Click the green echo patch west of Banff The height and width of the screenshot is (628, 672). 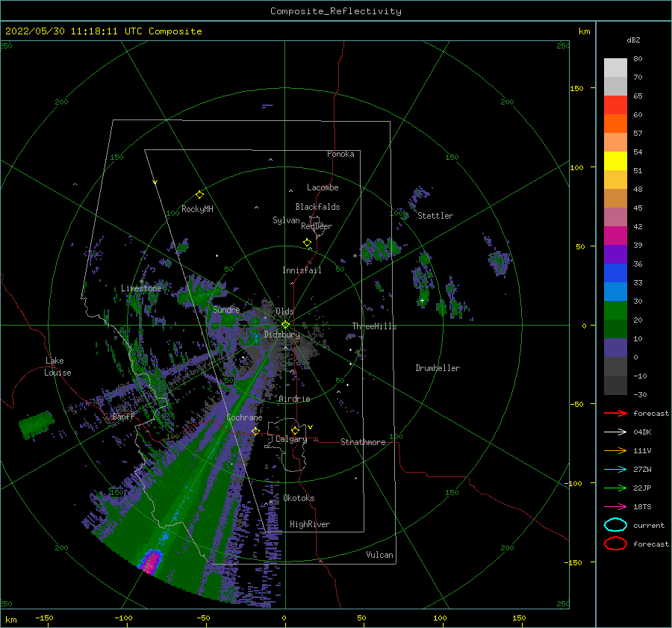pos(37,424)
